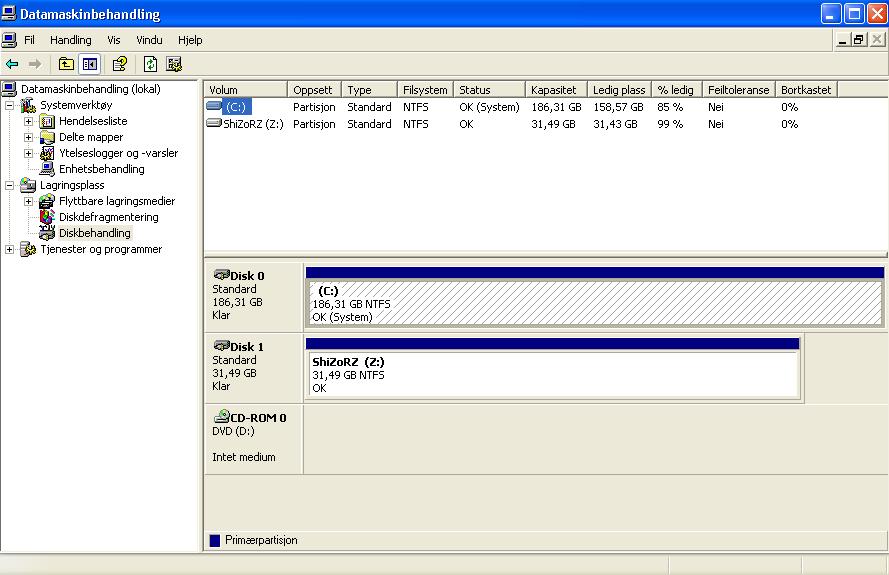The height and width of the screenshot is (575, 889).
Task: Open the menu-bar system menu icon left of Fil
Action: click(x=9, y=40)
